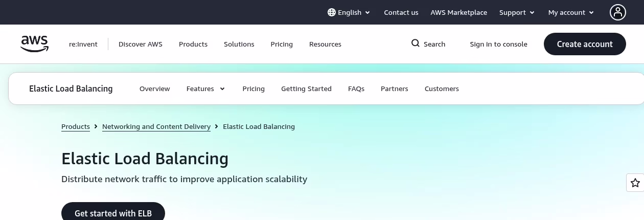This screenshot has width=644, height=220.
Task: Open the Resources menu
Action: [x=325, y=44]
